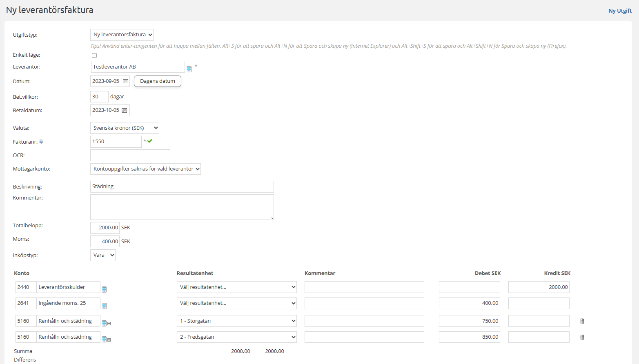Enable the Enkelt läge checkbox

(94, 55)
